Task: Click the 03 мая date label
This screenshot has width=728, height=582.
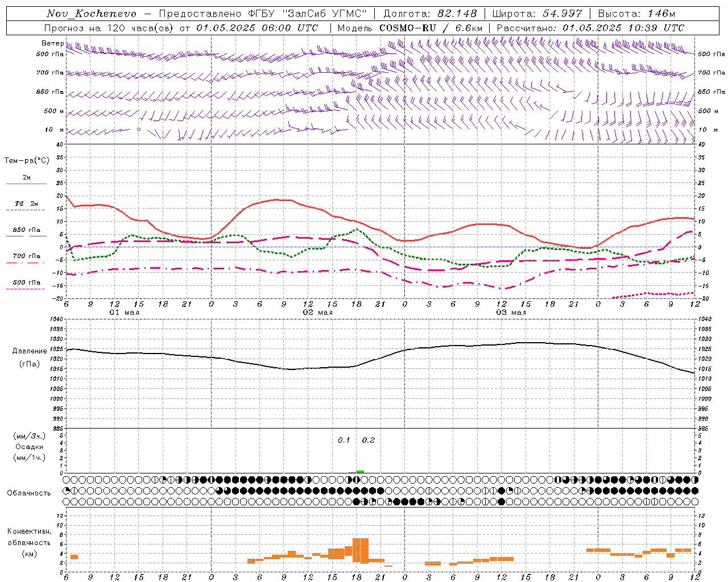Action: pos(511,313)
